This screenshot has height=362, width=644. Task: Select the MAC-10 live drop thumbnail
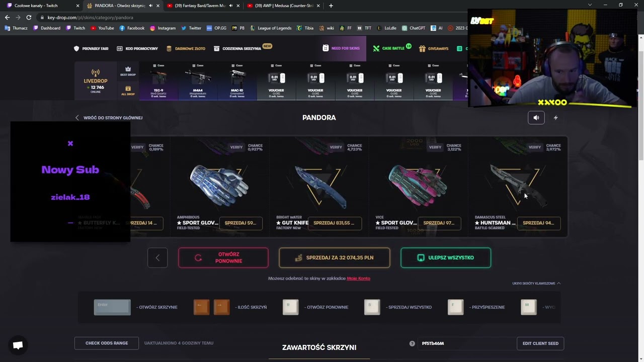click(237, 80)
